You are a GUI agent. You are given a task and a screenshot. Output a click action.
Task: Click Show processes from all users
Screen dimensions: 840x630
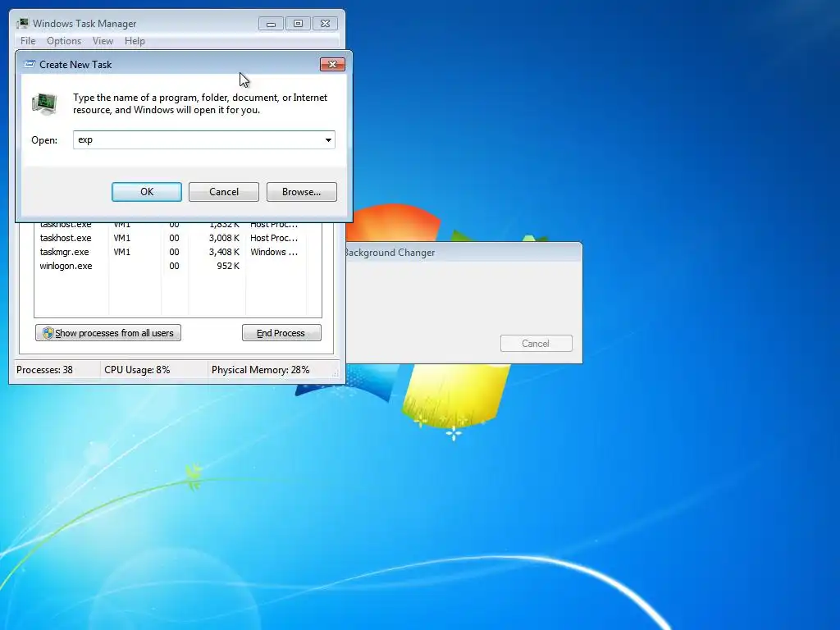[x=108, y=333]
